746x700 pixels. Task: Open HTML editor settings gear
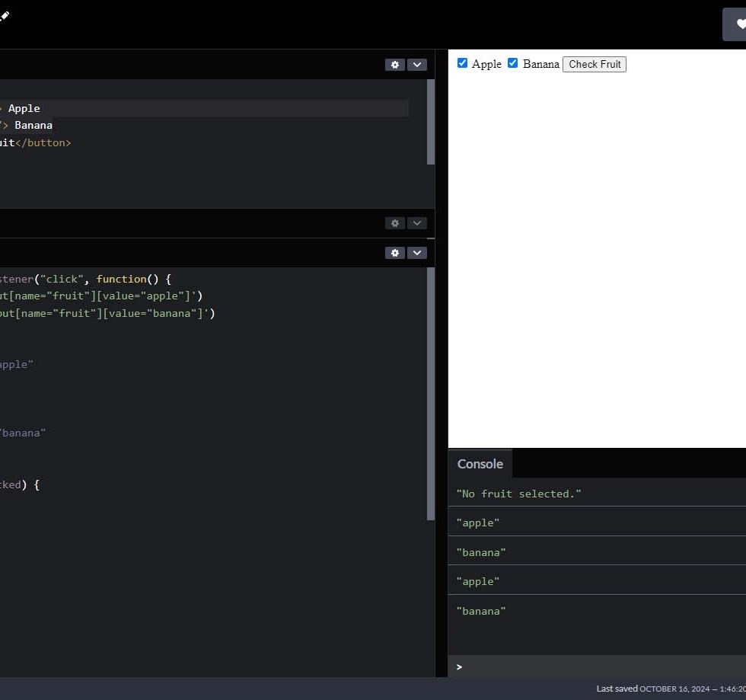pos(394,65)
